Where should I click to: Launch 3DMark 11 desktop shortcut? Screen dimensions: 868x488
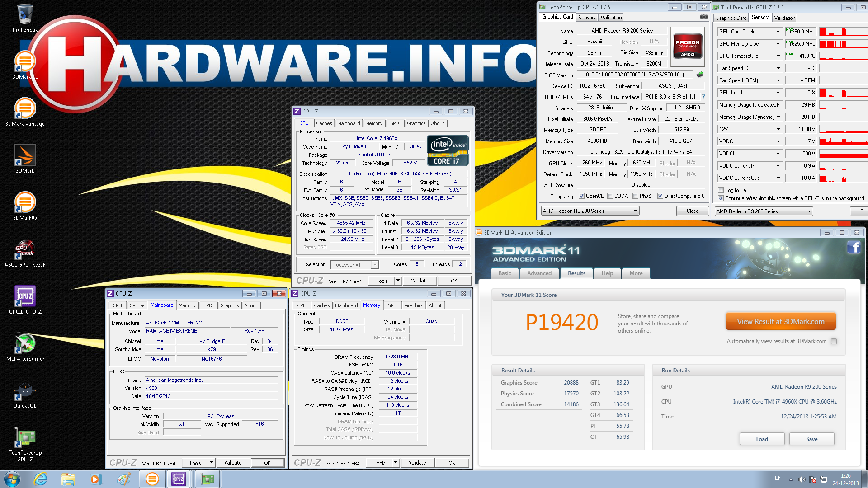[x=25, y=65]
